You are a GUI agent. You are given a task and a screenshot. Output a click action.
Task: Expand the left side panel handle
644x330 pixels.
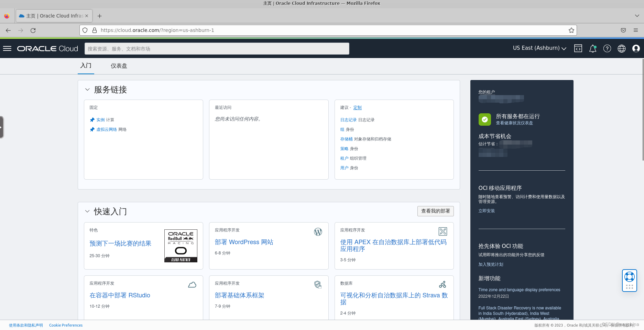coord(1,127)
